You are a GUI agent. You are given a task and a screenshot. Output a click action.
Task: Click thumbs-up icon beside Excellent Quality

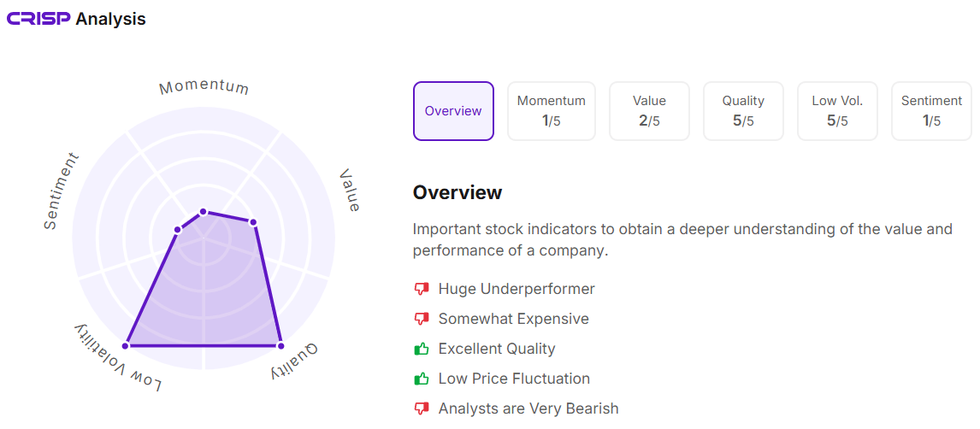point(421,349)
